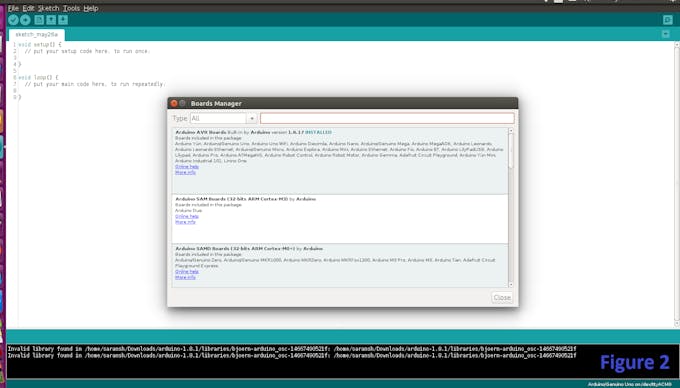Click the New sketch toolbar icon
The width and height of the screenshot is (680, 388).
pyautogui.click(x=39, y=20)
